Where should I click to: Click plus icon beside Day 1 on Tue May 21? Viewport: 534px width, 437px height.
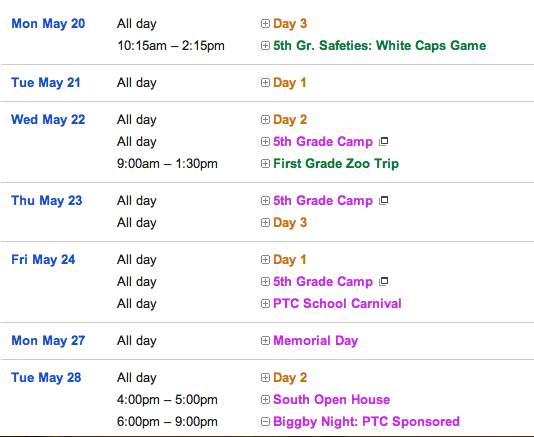(x=265, y=82)
